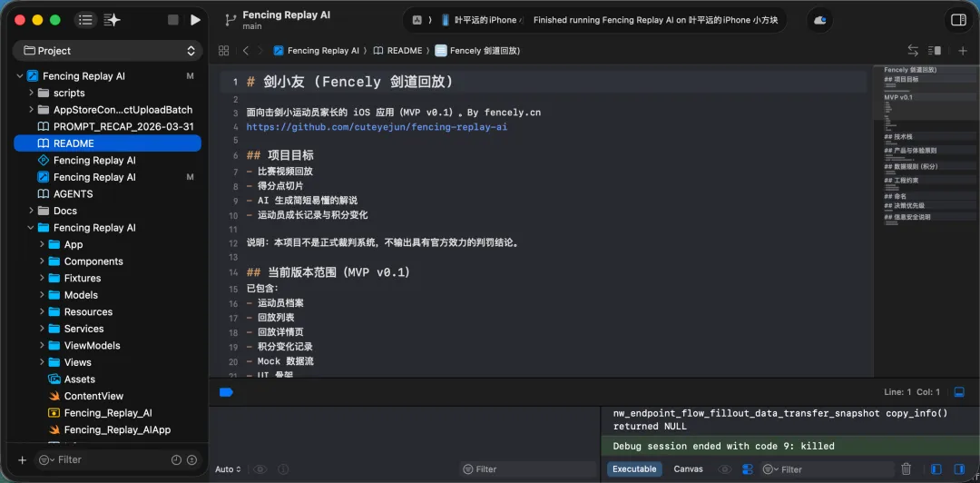Add a new file with navigator plus
This screenshot has height=483, width=980.
pyautogui.click(x=23, y=460)
